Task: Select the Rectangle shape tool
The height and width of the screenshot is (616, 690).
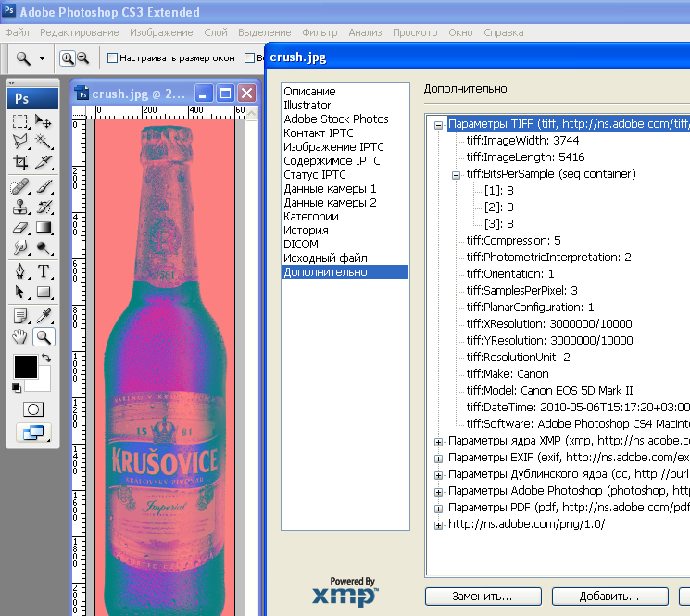Action: [x=44, y=292]
